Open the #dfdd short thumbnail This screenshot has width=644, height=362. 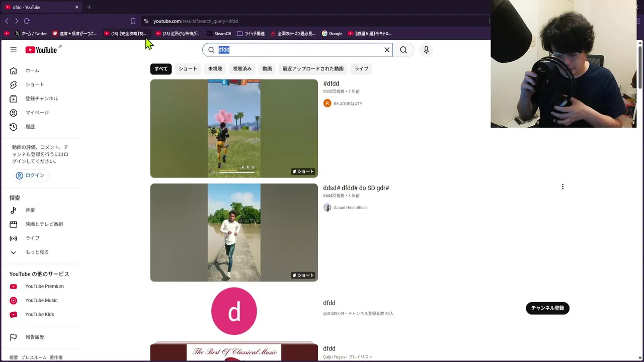point(234,129)
